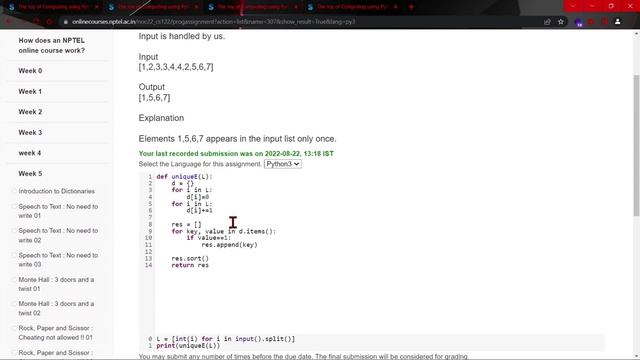Expand Week 2 in the sidebar
This screenshot has width=640, height=360.
(x=30, y=112)
